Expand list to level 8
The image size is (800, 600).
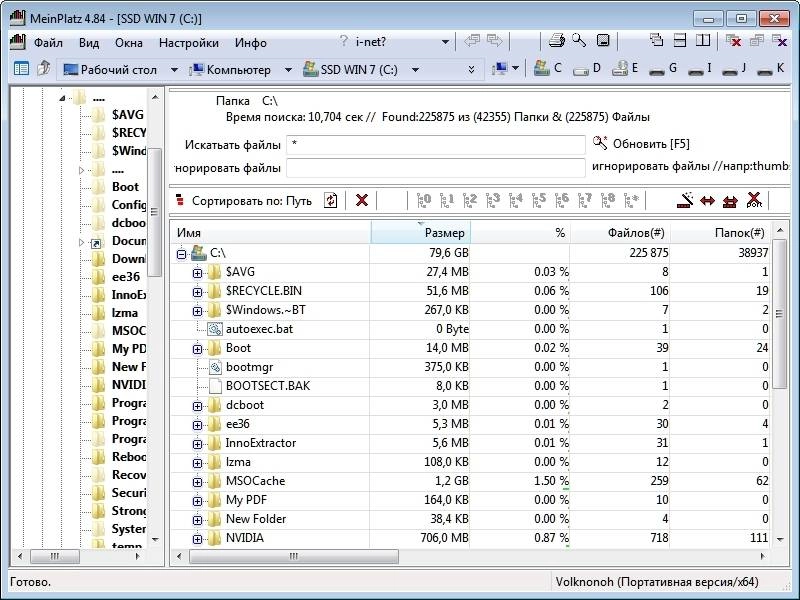click(608, 201)
